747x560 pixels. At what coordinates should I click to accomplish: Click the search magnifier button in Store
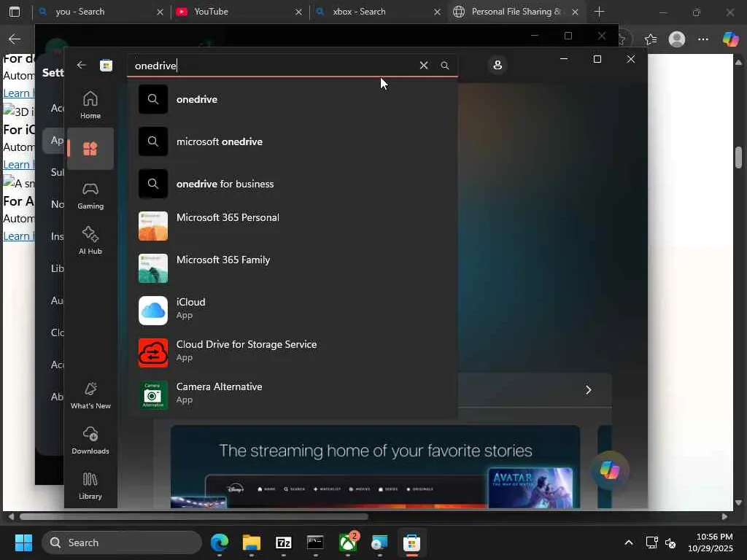444,65
